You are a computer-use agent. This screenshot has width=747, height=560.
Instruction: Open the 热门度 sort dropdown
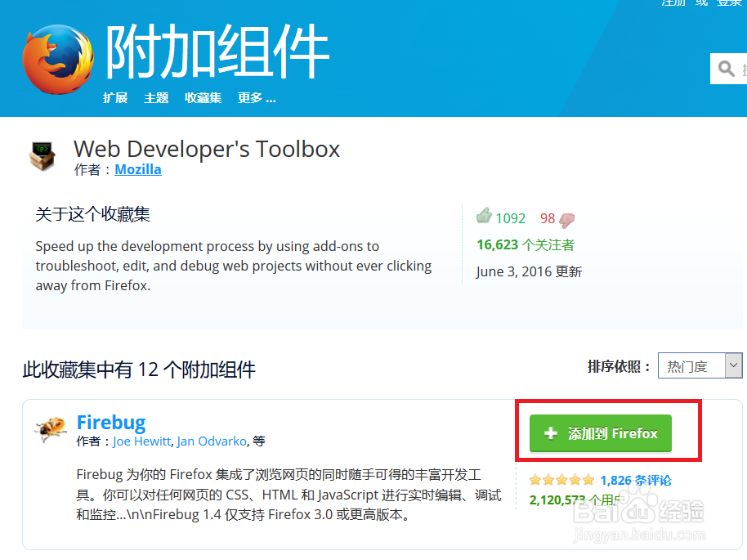(x=700, y=365)
